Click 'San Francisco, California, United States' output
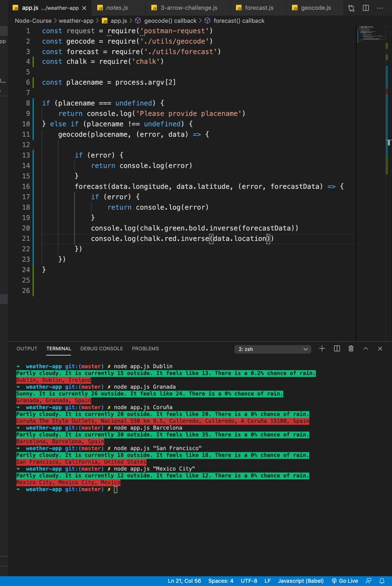The width and height of the screenshot is (392, 586). 81,462
